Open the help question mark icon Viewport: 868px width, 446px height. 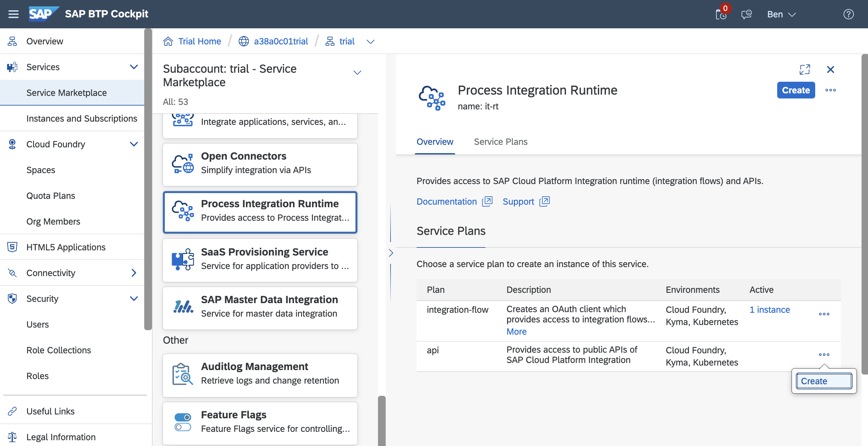pos(848,14)
